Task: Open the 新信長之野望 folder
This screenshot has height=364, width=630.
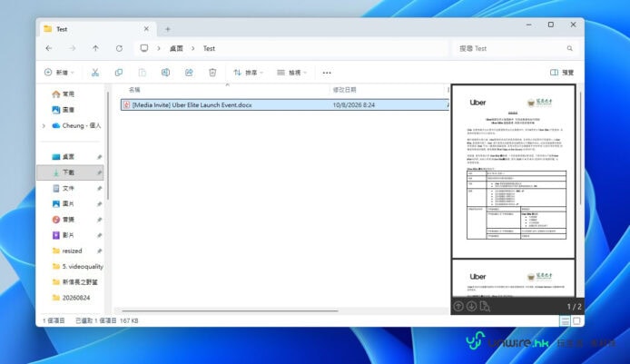Action: click(74, 282)
